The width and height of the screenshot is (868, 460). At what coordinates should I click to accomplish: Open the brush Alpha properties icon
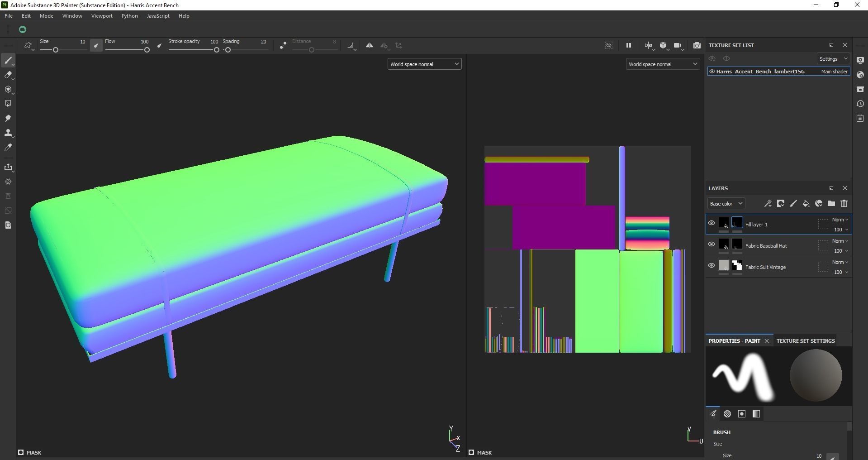(x=727, y=414)
